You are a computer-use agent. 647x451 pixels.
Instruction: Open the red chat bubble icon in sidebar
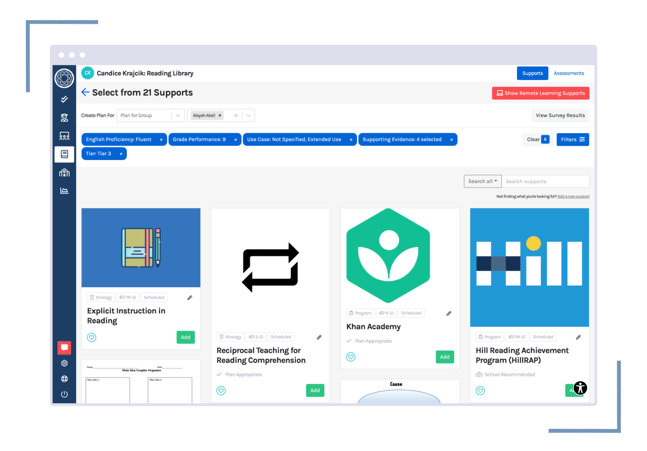point(64,347)
